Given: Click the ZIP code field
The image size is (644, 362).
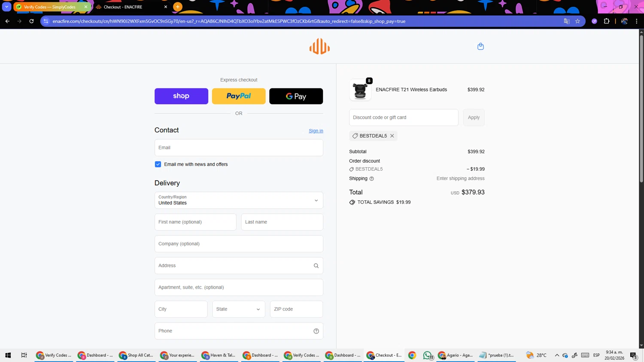Looking at the screenshot, I should [x=296, y=309].
